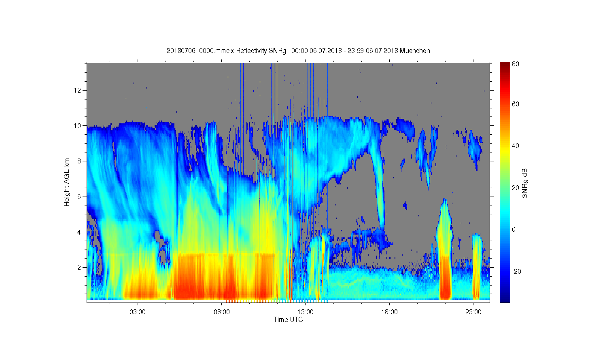Click the 12 km height tick label
Viewport: 607px width, 364px height.
click(x=78, y=90)
